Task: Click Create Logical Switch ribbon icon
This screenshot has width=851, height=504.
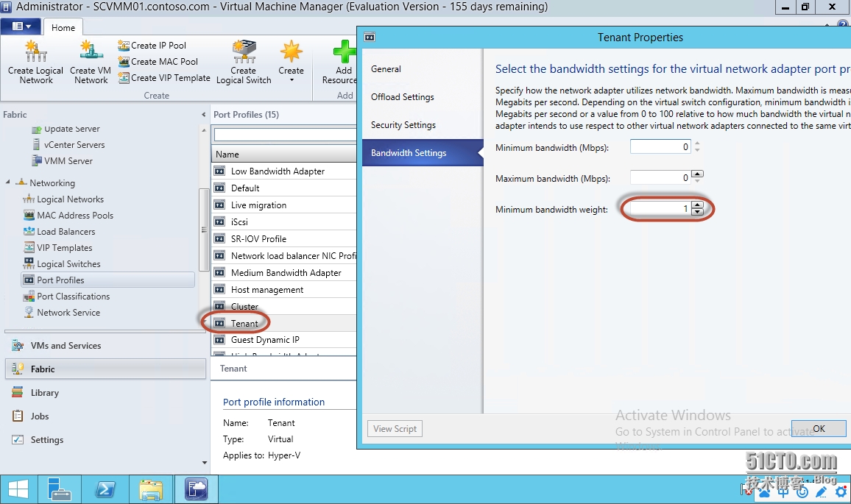Action: tap(244, 63)
